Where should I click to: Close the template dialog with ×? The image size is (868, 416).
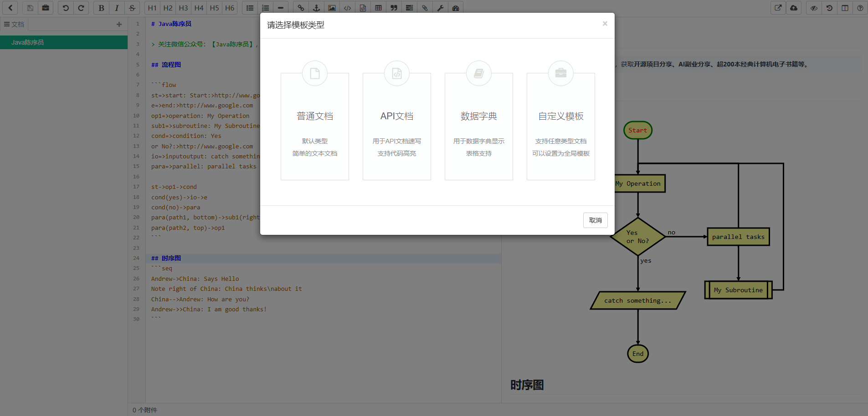[605, 24]
